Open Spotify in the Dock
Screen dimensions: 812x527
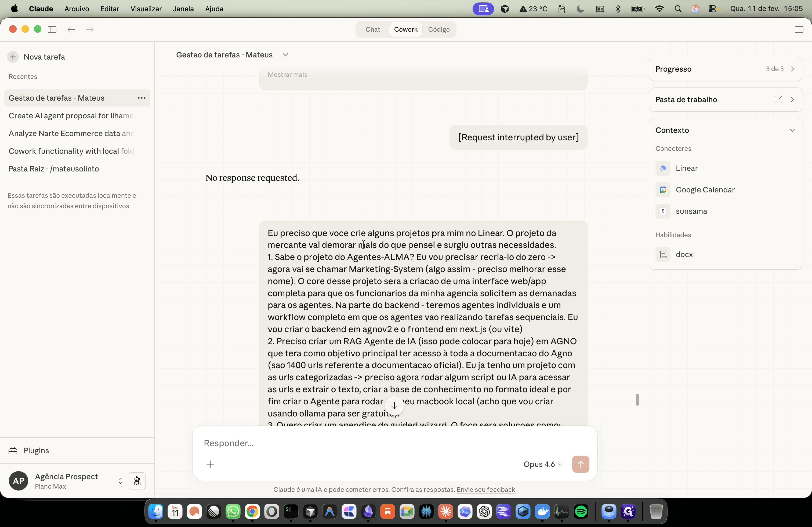pos(581,511)
